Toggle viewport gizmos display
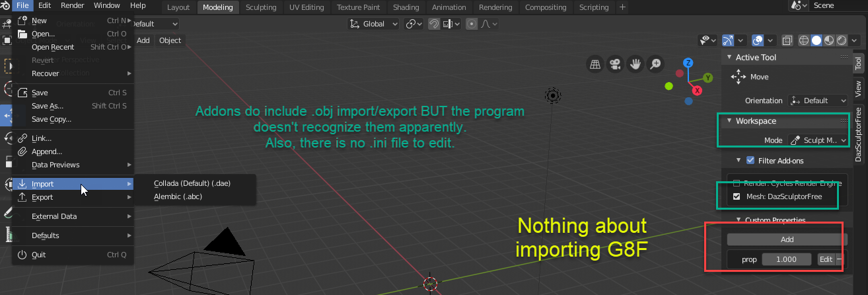The width and height of the screenshot is (868, 295). point(729,40)
